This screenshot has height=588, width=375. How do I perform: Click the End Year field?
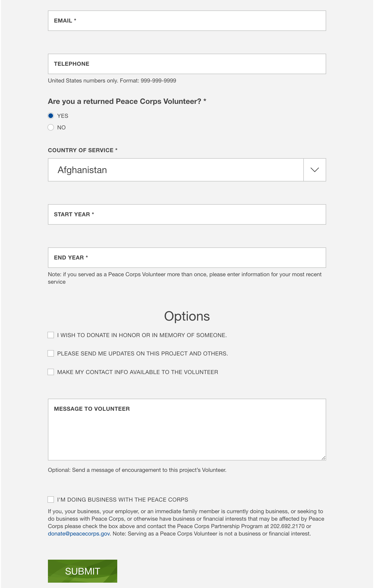tap(187, 258)
